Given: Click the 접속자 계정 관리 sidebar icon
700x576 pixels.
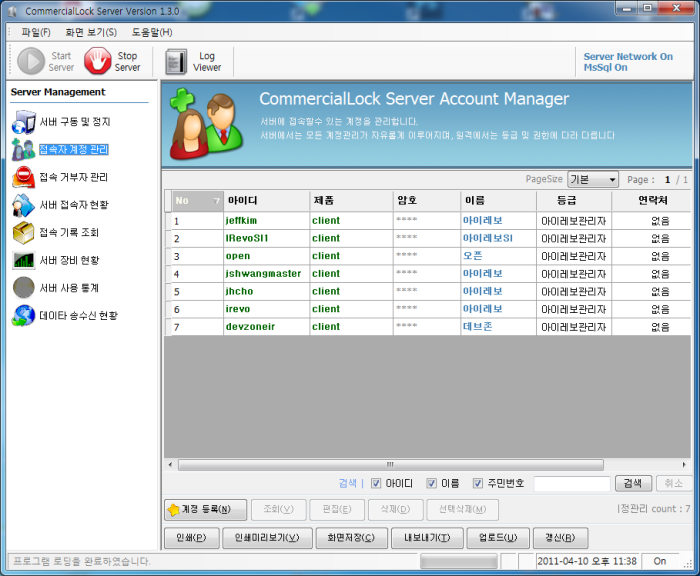Looking at the screenshot, I should pos(23,150).
